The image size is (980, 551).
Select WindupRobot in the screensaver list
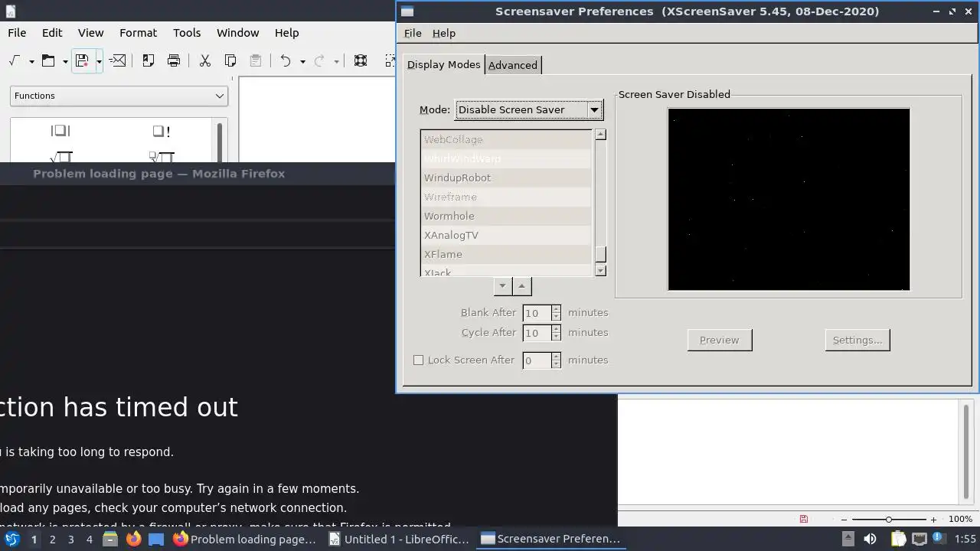click(x=506, y=178)
